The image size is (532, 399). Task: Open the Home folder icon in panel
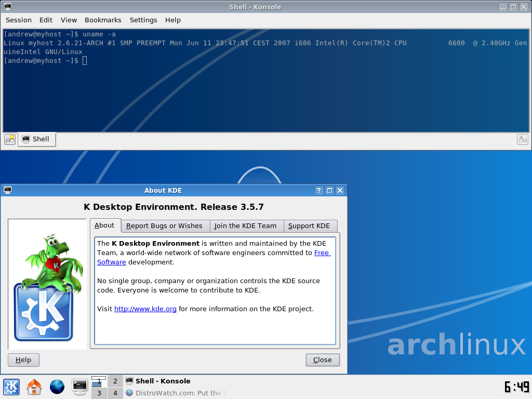click(34, 387)
